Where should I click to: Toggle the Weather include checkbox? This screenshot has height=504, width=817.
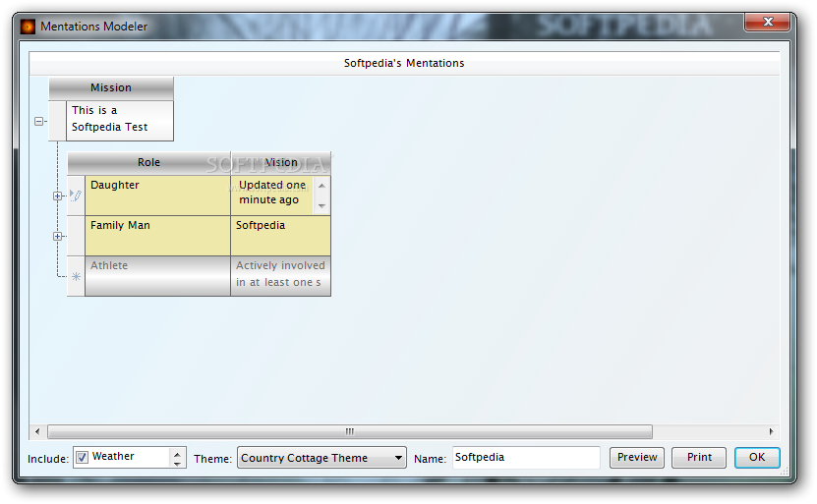pyautogui.click(x=82, y=457)
